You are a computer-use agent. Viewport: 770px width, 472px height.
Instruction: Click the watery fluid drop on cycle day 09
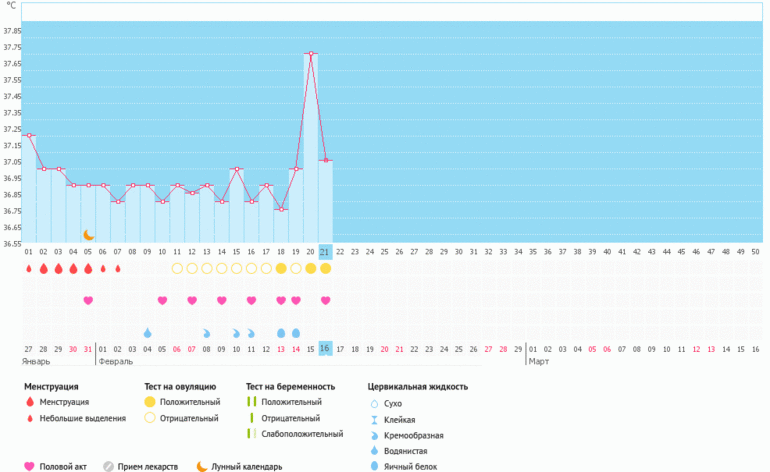[x=147, y=332]
